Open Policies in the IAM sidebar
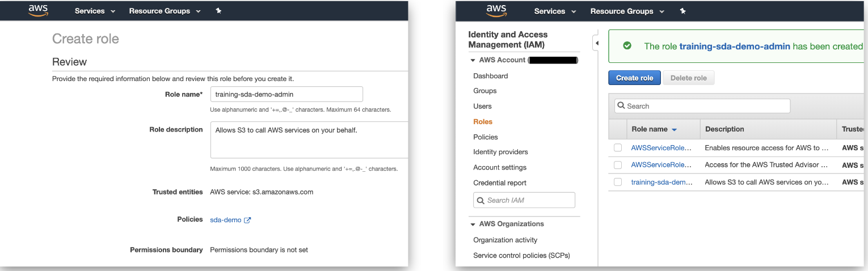The width and height of the screenshot is (868, 271). (x=486, y=137)
